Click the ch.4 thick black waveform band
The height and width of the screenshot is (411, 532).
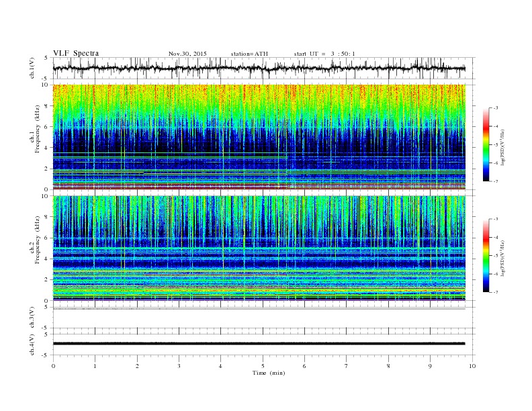[259, 344]
